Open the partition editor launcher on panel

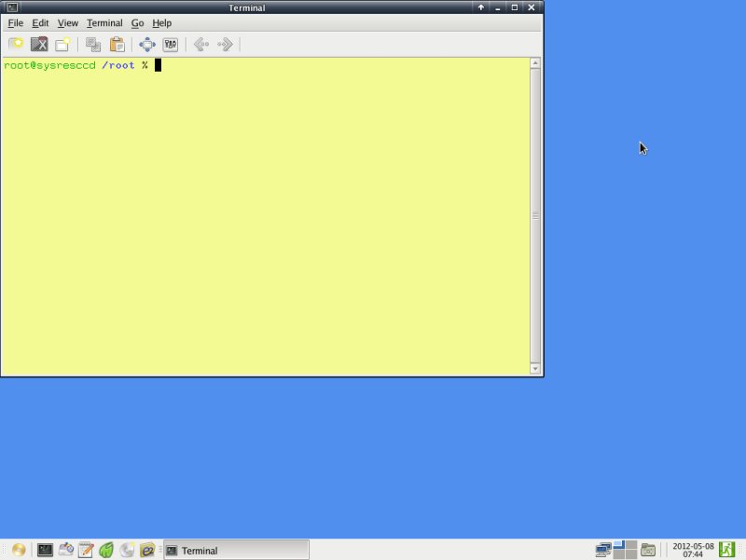65,550
